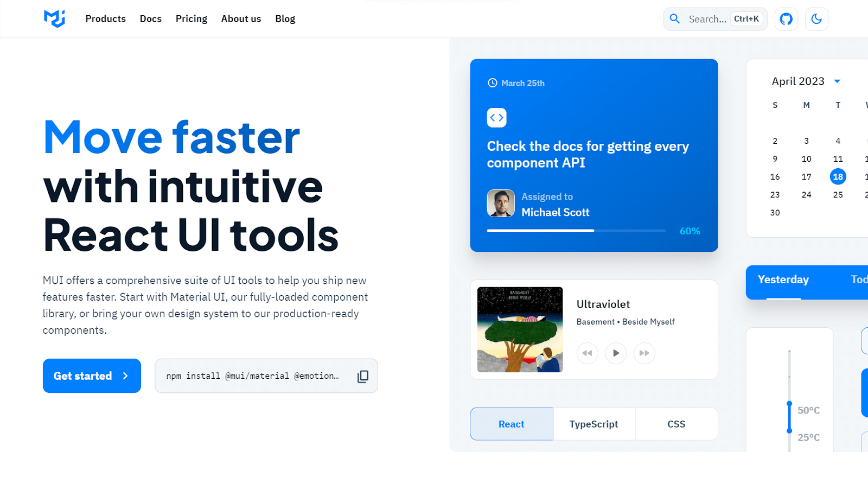
Task: Select April 2 in the calendar
Action: (x=775, y=141)
